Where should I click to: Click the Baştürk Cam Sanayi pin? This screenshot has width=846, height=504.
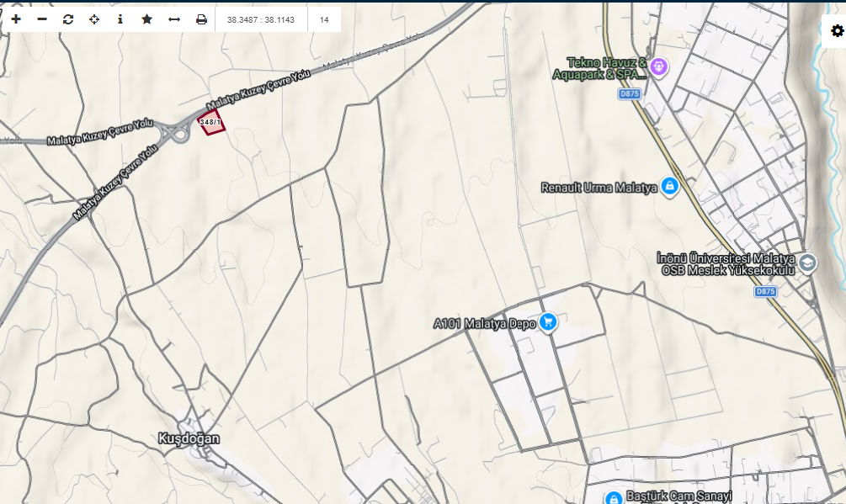coord(614,498)
